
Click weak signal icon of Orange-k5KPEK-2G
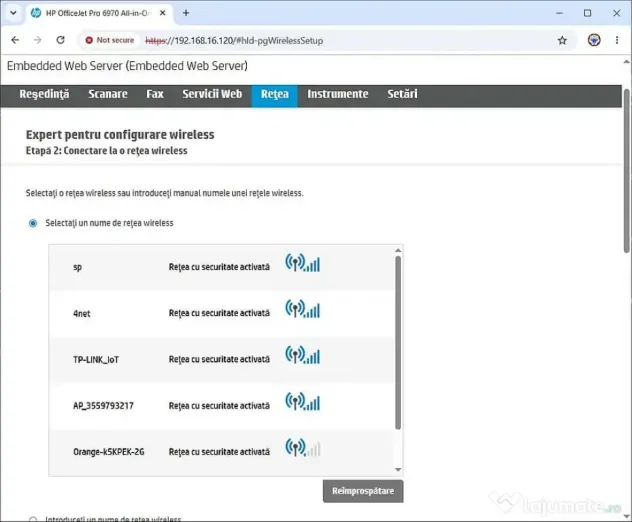(x=302, y=447)
